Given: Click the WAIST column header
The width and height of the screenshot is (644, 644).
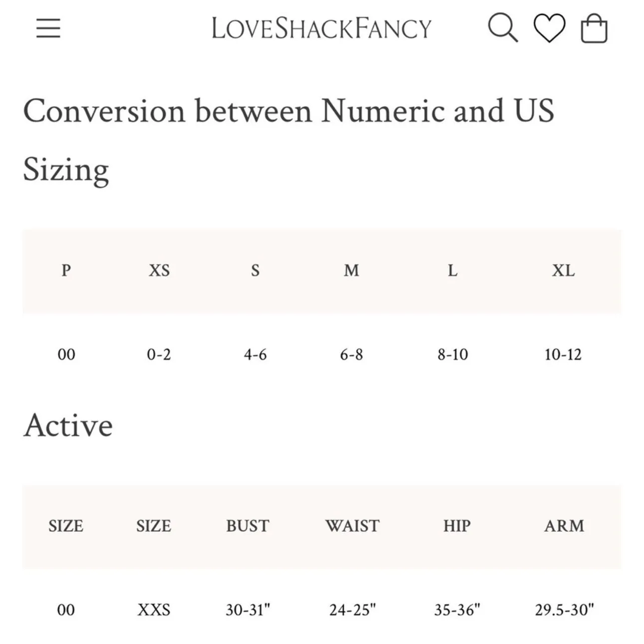Looking at the screenshot, I should point(352,526).
